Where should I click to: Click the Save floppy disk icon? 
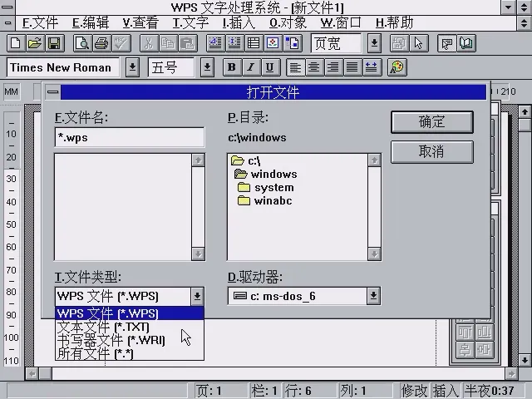tap(54, 43)
